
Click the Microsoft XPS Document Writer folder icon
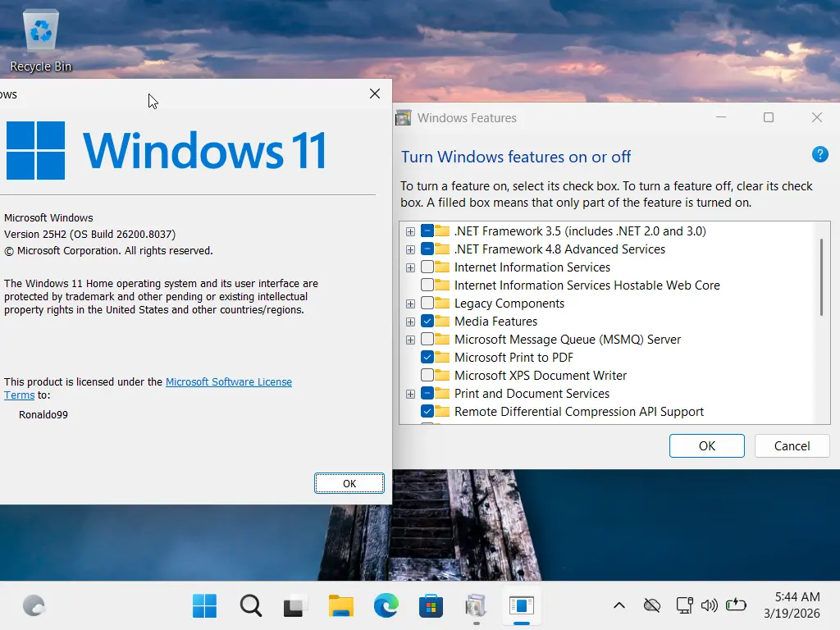442,375
